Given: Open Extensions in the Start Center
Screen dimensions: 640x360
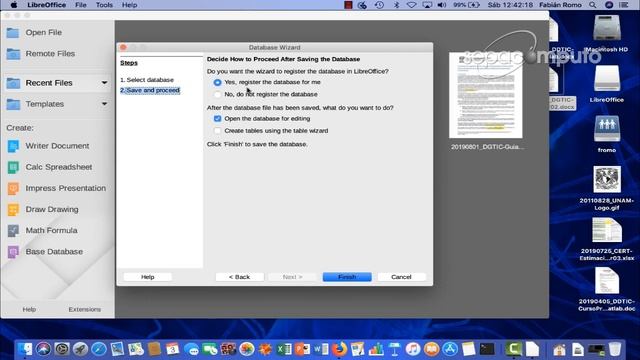Looking at the screenshot, I should click(x=84, y=309).
